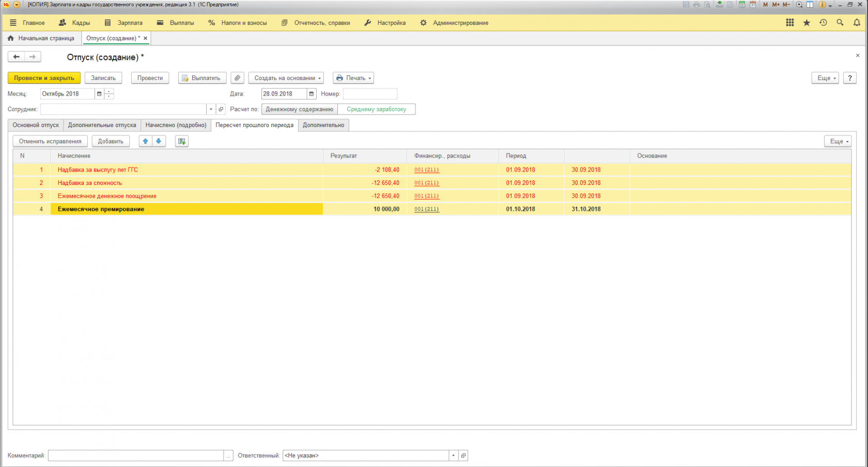
Task: Open the Администрирование menu
Action: pos(454,23)
